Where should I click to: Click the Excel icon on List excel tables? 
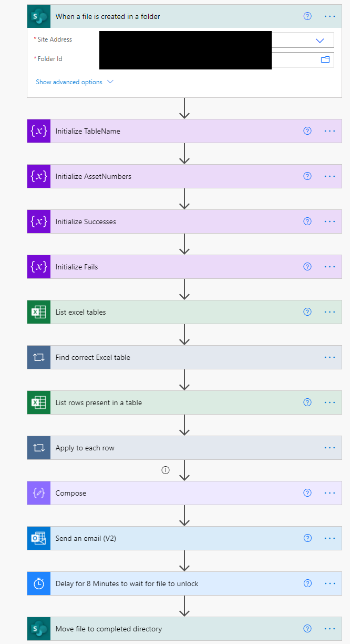click(x=39, y=312)
